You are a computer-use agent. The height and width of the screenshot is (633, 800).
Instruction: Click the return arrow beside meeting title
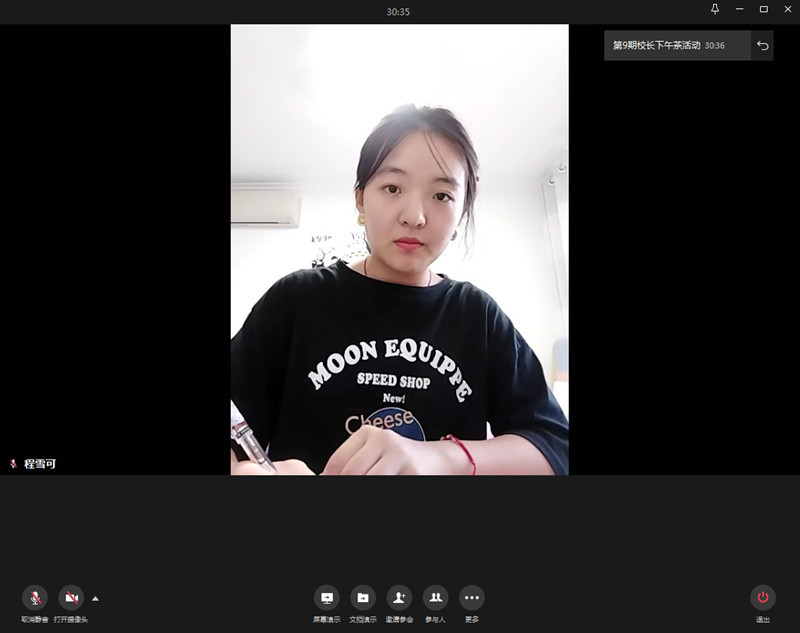click(x=763, y=46)
